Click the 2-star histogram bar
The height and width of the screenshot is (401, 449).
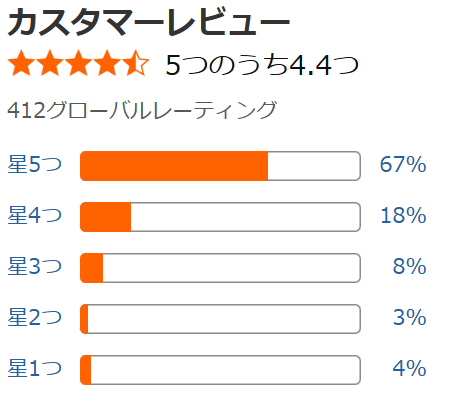(220, 319)
